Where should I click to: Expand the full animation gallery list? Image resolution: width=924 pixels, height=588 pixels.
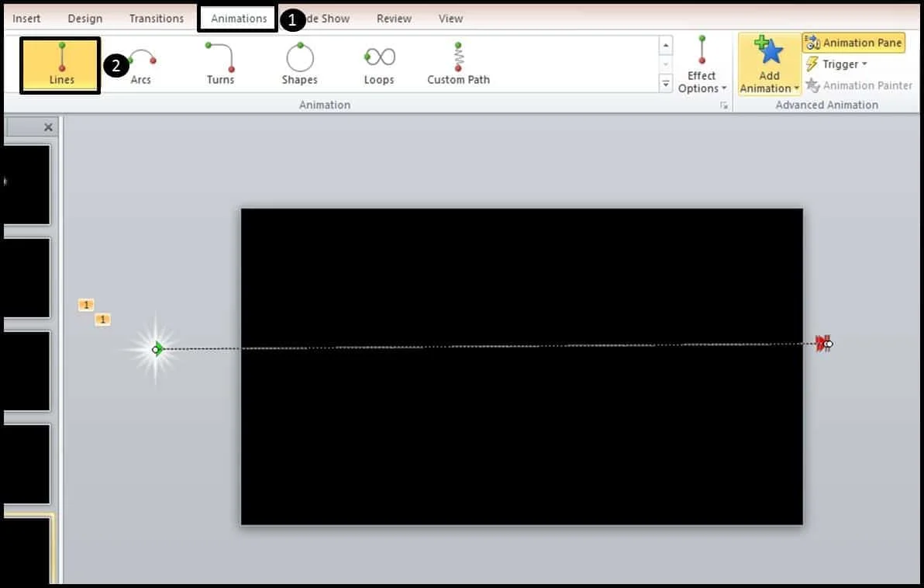(x=665, y=84)
